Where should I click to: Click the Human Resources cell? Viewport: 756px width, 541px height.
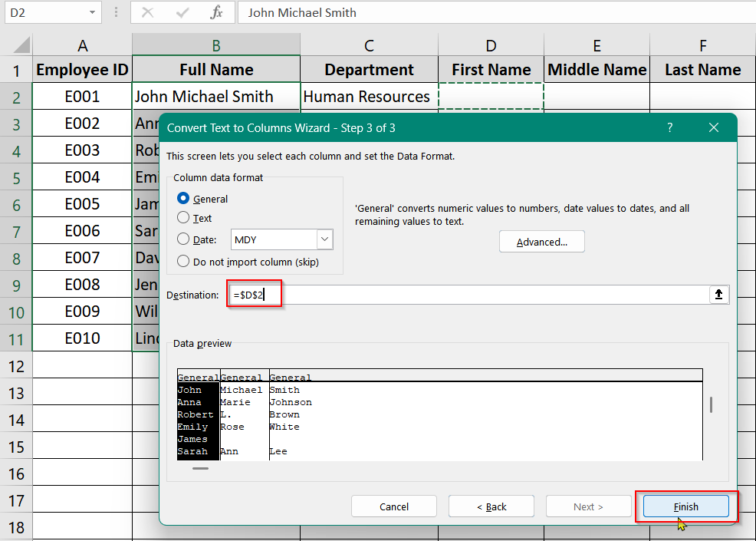coord(369,97)
